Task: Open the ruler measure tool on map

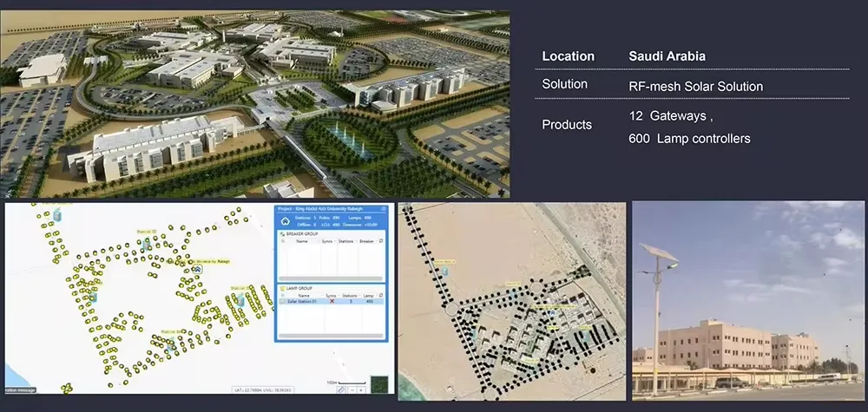Action: 340,389
